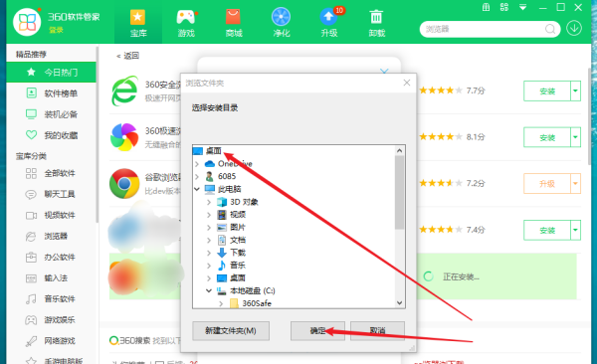Select the 视频 folder
Screen dimensions: 597x364
(x=238, y=215)
